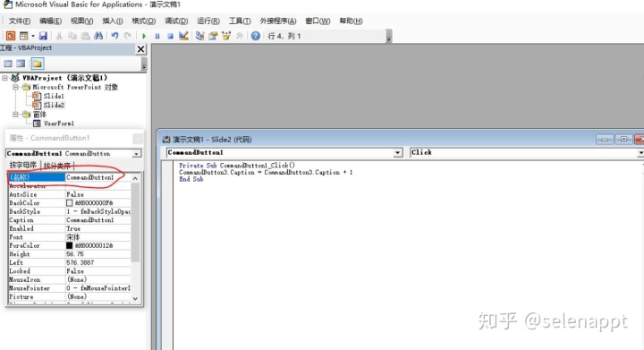Click the Copy toolbar icon
644x350 pixels.
click(72, 36)
